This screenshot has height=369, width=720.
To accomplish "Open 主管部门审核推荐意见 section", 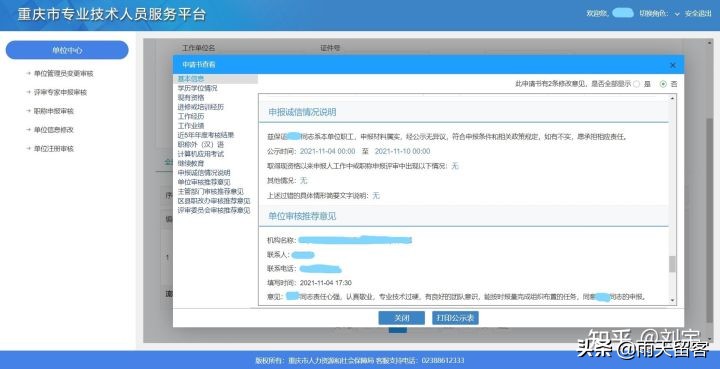I will click(x=210, y=191).
